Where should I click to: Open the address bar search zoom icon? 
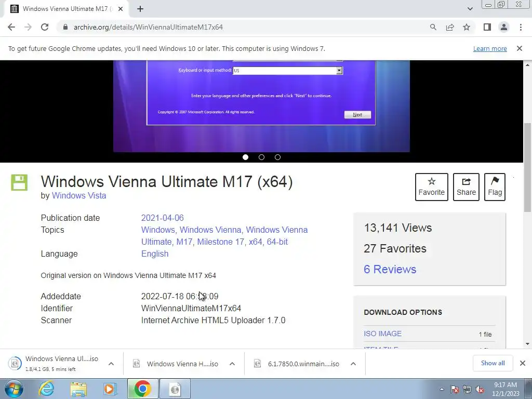coord(433,27)
